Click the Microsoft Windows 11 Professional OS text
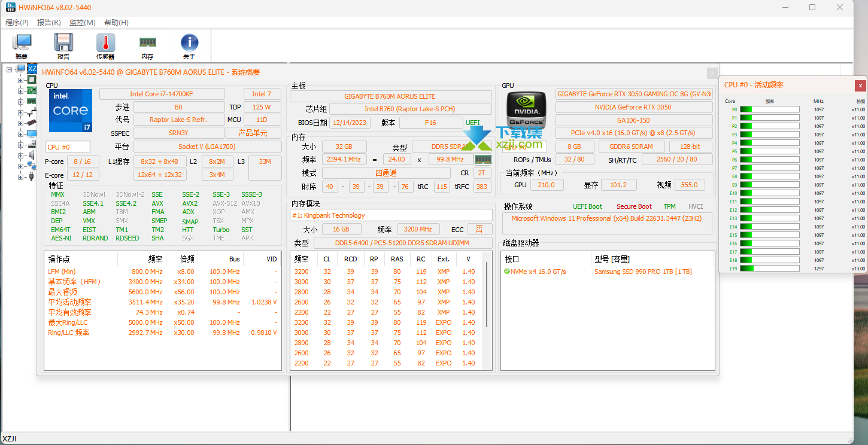 tap(607, 218)
